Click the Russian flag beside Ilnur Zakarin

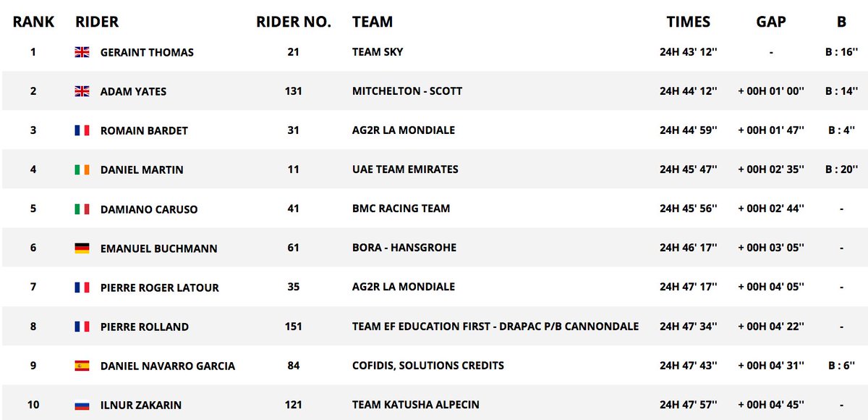click(82, 405)
